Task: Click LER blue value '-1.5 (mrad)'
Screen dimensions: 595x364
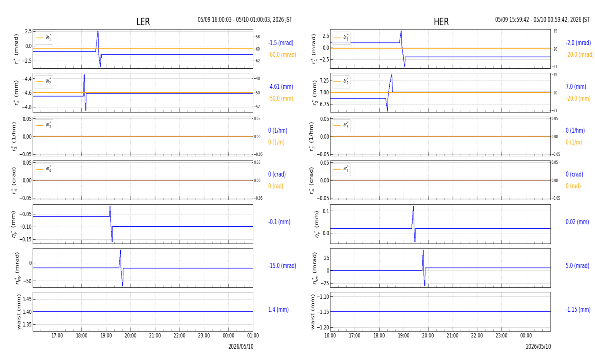Action: pos(281,43)
